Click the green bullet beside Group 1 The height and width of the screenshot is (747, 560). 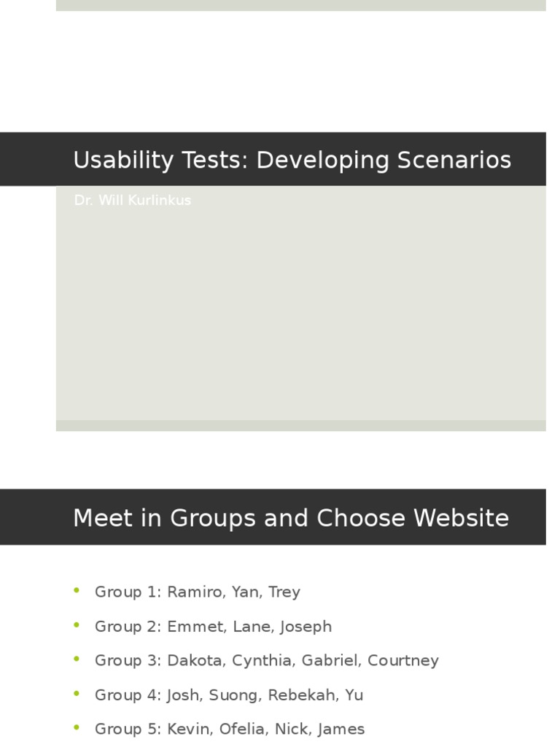click(x=77, y=590)
